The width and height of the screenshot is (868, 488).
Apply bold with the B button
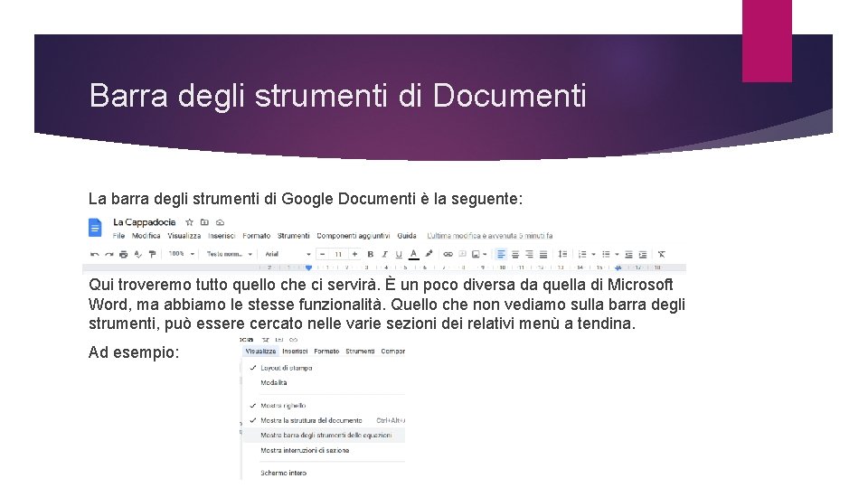[371, 255]
